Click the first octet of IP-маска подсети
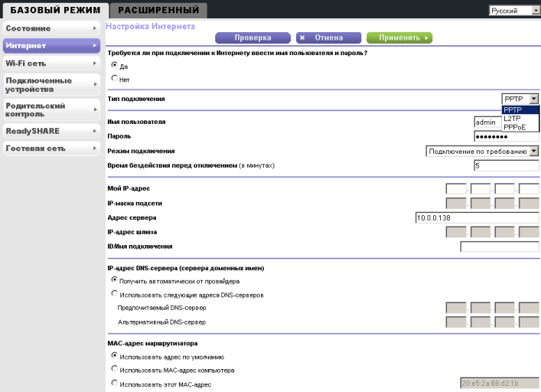The width and height of the screenshot is (541, 392). 456,203
